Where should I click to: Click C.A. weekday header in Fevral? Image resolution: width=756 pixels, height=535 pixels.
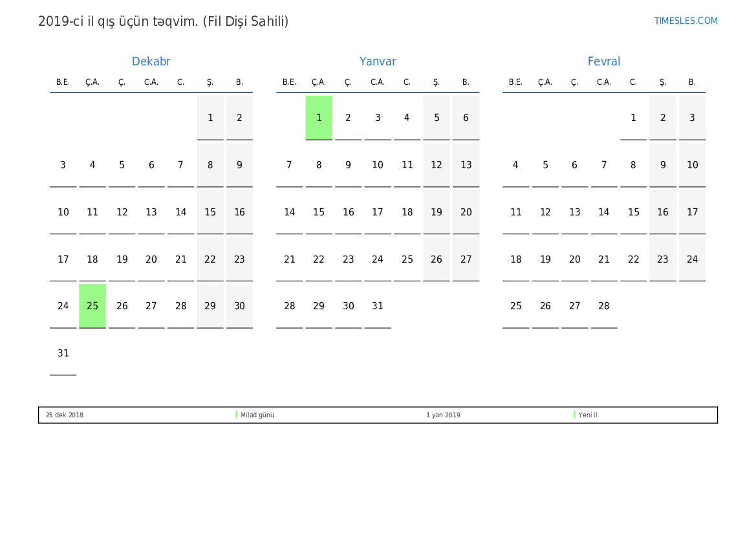coord(603,82)
